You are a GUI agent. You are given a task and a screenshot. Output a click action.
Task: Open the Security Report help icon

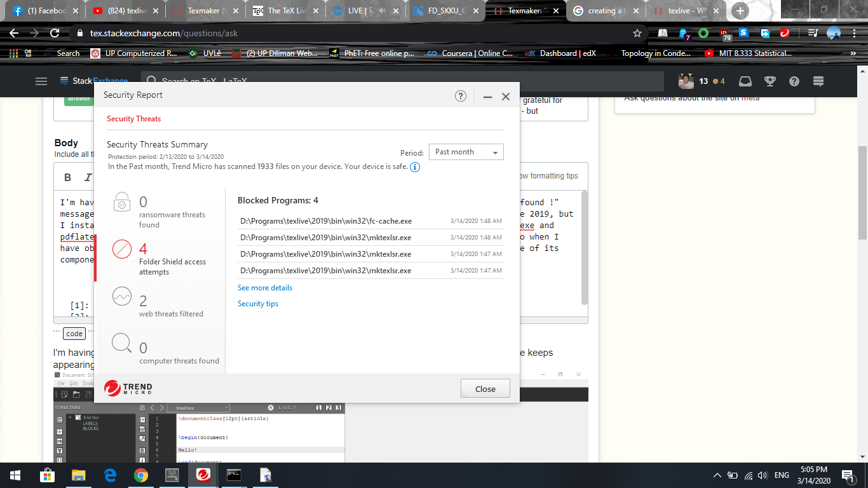461,95
